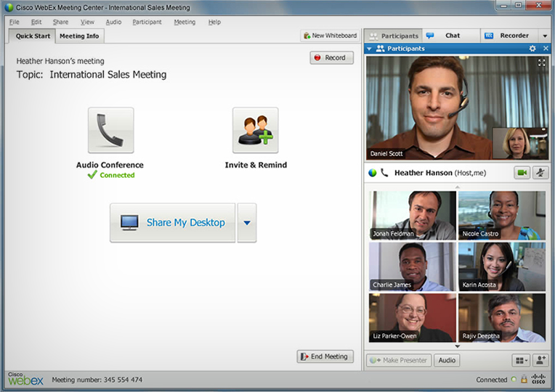Open the Audio menu
This screenshot has width=555, height=392.
pyautogui.click(x=113, y=22)
